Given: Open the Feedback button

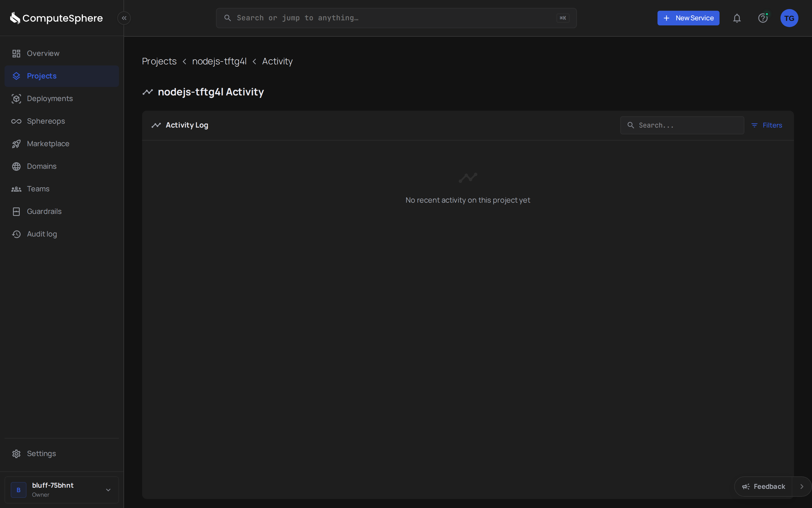Looking at the screenshot, I should [x=763, y=487].
